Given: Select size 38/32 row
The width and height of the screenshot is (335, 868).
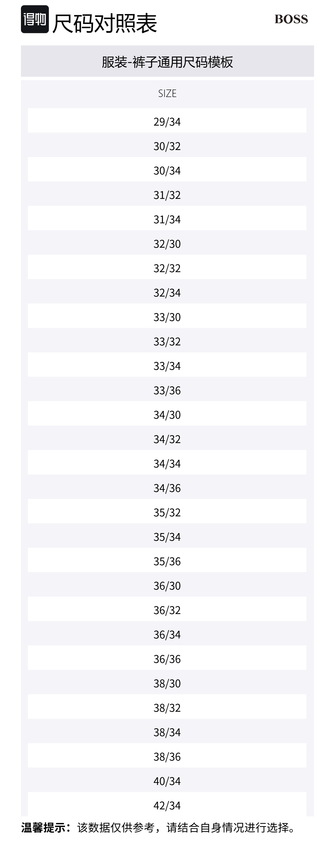Looking at the screenshot, I should (x=167, y=708).
